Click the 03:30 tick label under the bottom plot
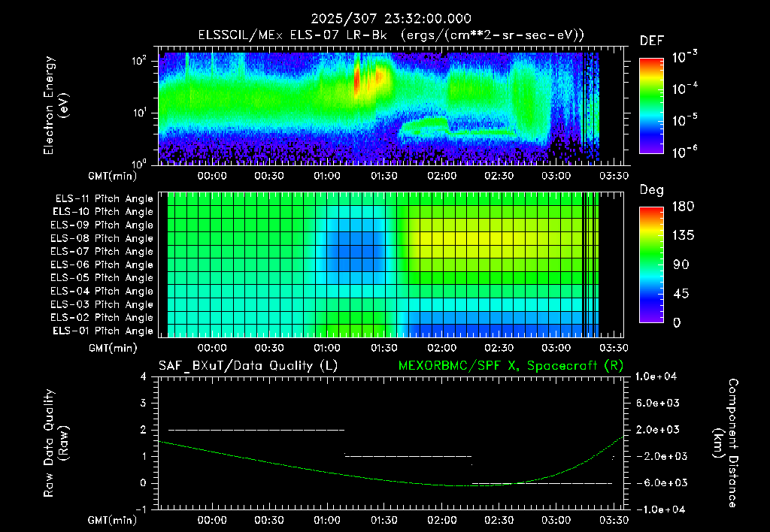The image size is (770, 532). click(x=614, y=520)
